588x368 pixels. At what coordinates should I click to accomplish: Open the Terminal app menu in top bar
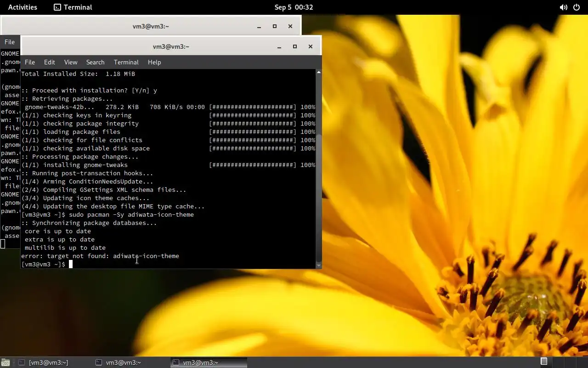tap(73, 7)
